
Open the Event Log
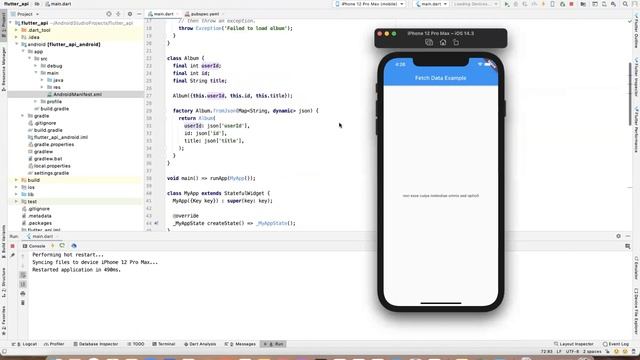coord(616,344)
